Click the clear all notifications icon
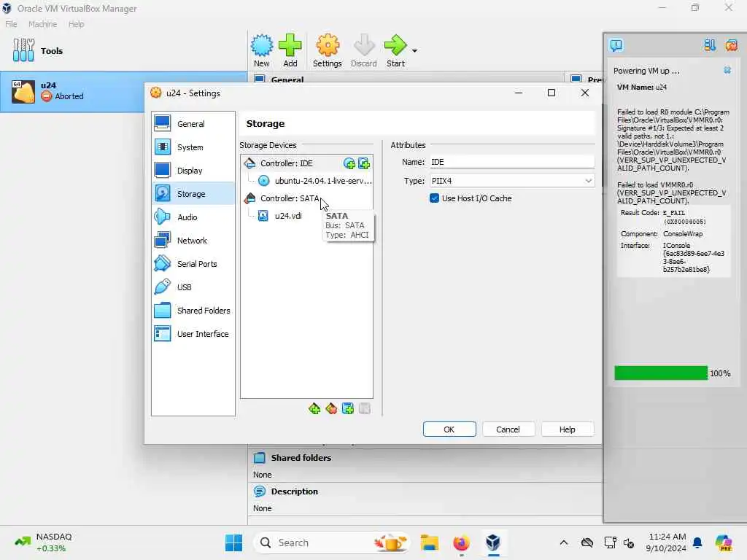The image size is (747, 560). (x=731, y=45)
